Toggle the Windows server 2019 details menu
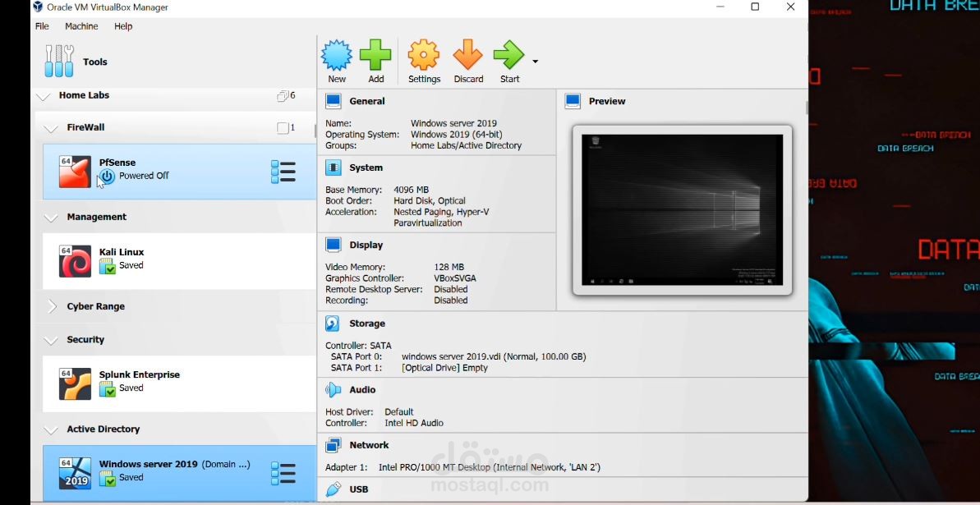The height and width of the screenshot is (505, 980). (x=283, y=473)
